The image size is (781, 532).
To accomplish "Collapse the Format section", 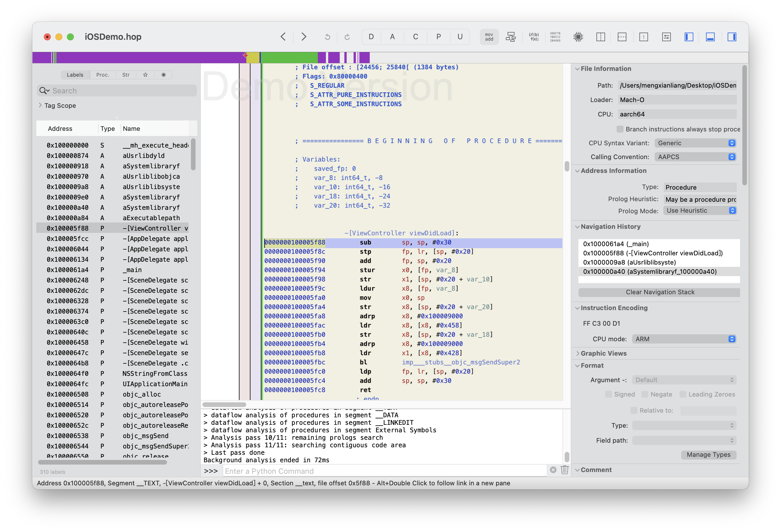I will point(577,365).
